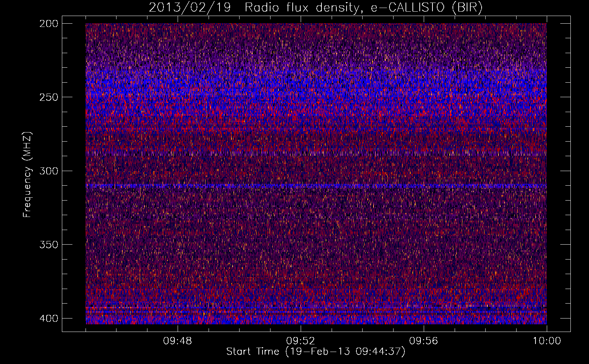
Task: Click the plot title text 'Radio flux density, e-CALLISTO (BIR)'
Action: [364, 8]
